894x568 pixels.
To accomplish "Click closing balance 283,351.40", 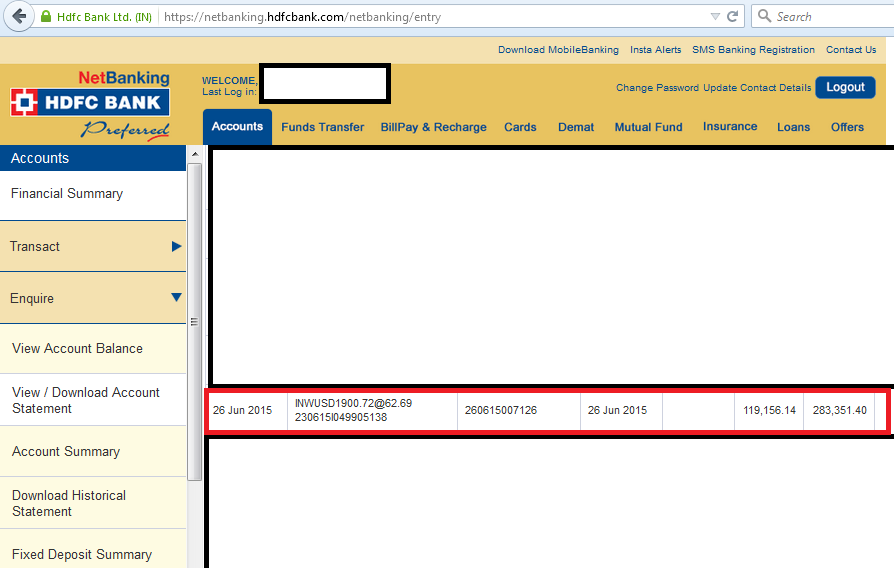I will coord(839,410).
